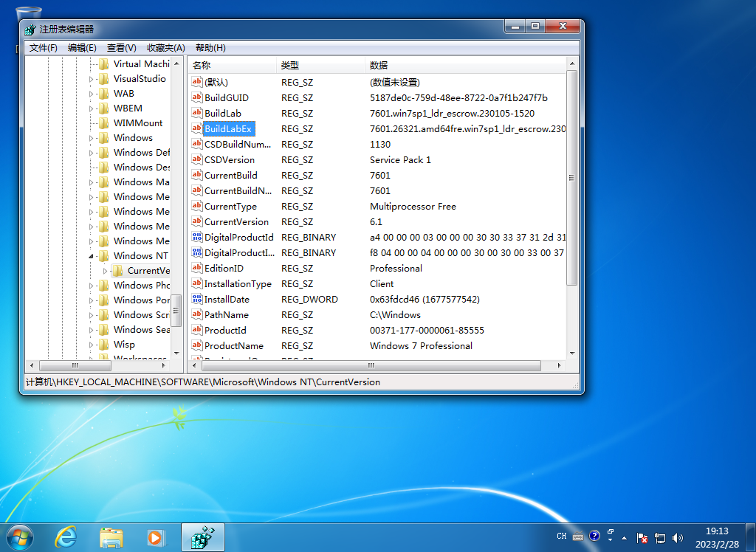This screenshot has height=552, width=756.
Task: Click the volume speaker tray icon
Action: coord(678,537)
